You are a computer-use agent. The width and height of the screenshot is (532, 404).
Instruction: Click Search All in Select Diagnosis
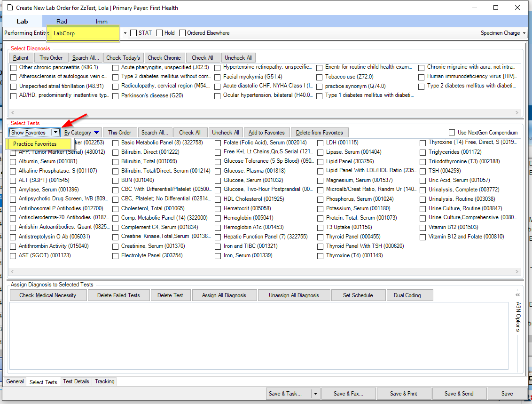point(86,58)
